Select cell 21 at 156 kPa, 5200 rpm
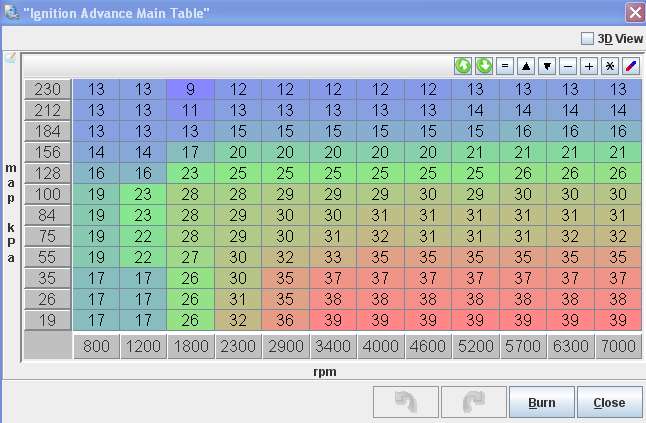 (475, 152)
